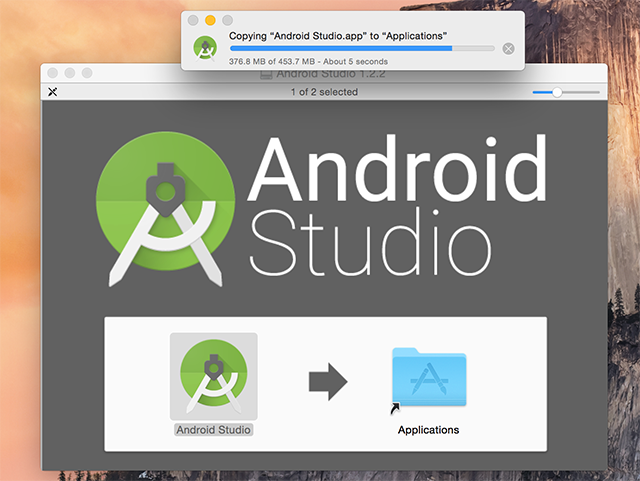This screenshot has height=481, width=640.
Task: Click the Applications folder shortcut icon
Action: pyautogui.click(x=429, y=380)
